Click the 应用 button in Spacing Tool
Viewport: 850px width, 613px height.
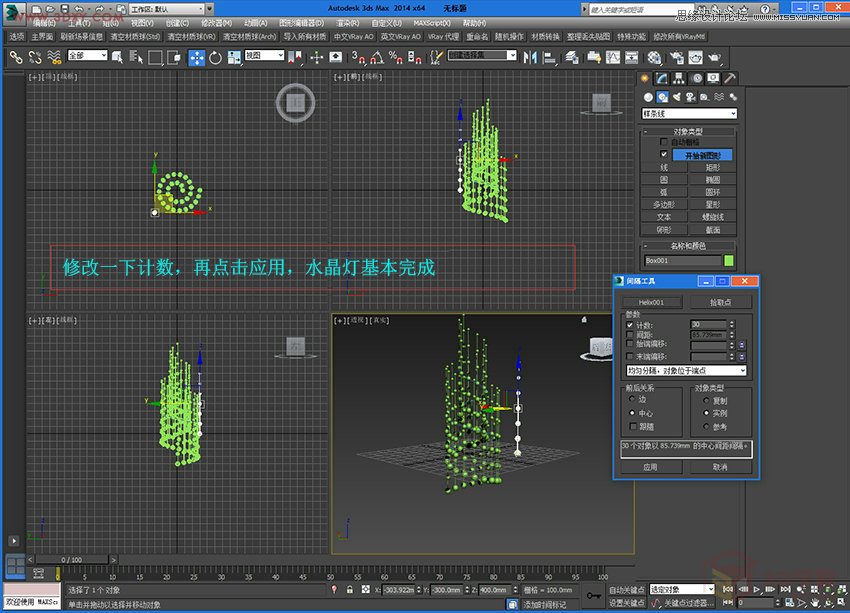coord(651,467)
